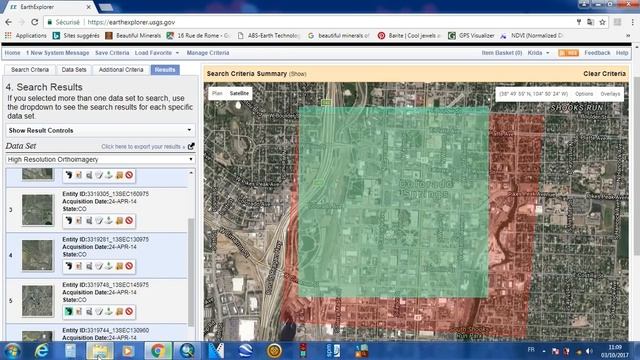Image resolution: width=640 pixels, height=360 pixels.
Task: Go to the Search Criteria tab
Action: coord(30,70)
